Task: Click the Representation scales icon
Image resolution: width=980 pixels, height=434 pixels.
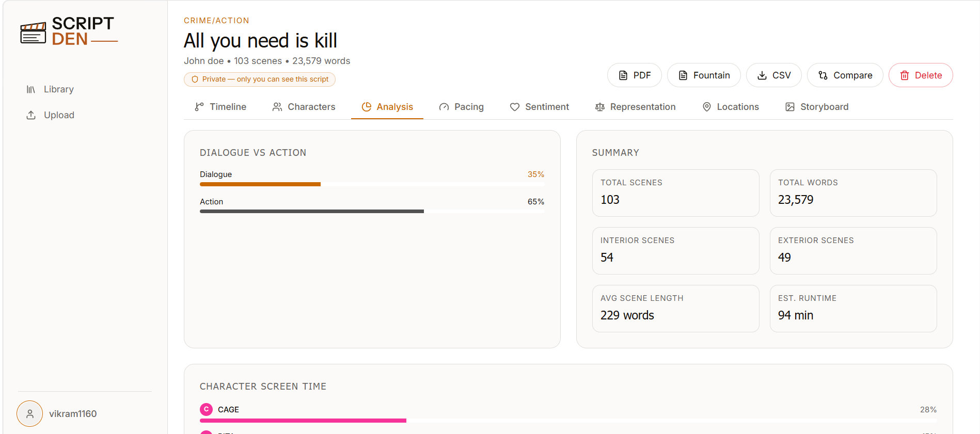Action: point(600,107)
